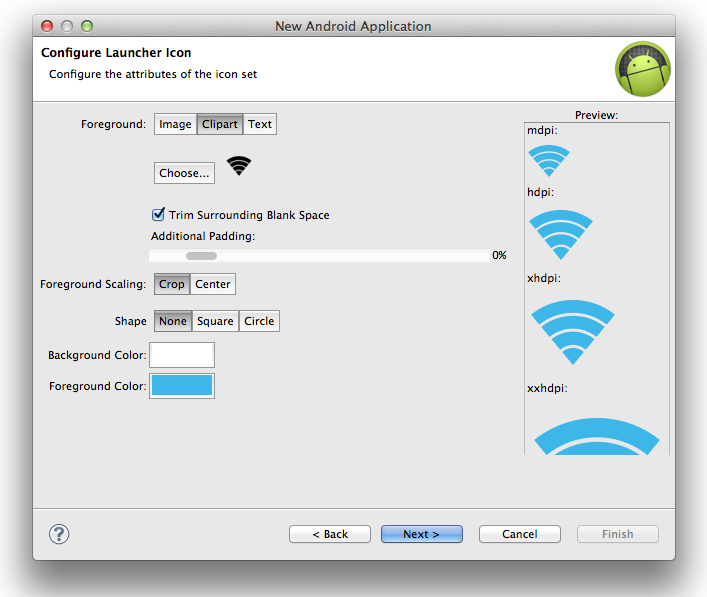Click the green zoom window button
This screenshot has width=707, height=597.
point(87,26)
